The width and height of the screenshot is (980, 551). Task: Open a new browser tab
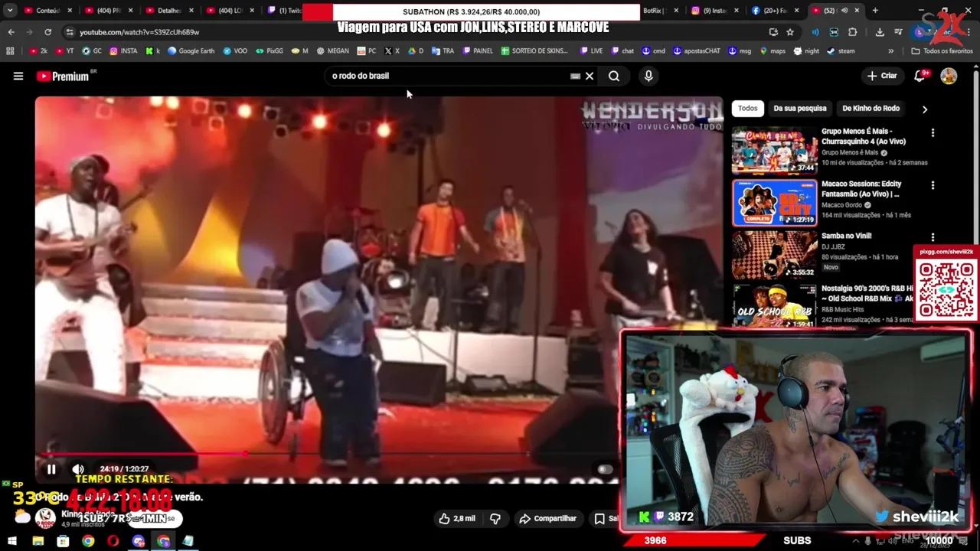[875, 11]
